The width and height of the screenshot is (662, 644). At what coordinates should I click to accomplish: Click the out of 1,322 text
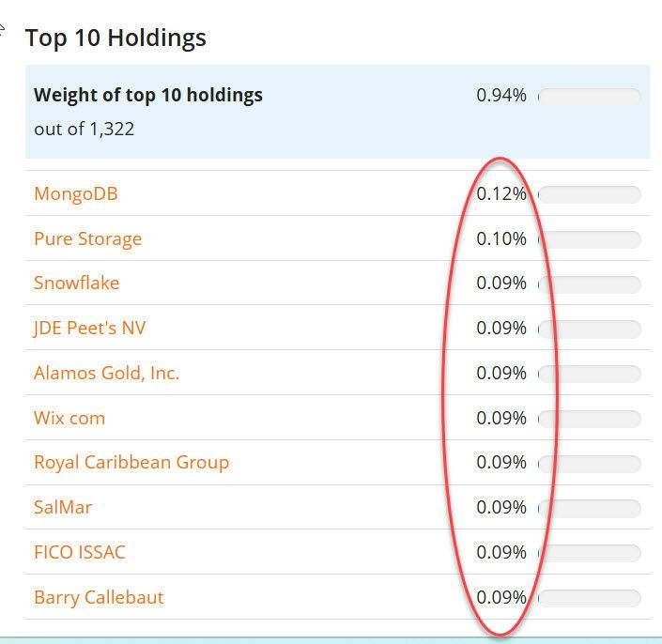(84, 129)
